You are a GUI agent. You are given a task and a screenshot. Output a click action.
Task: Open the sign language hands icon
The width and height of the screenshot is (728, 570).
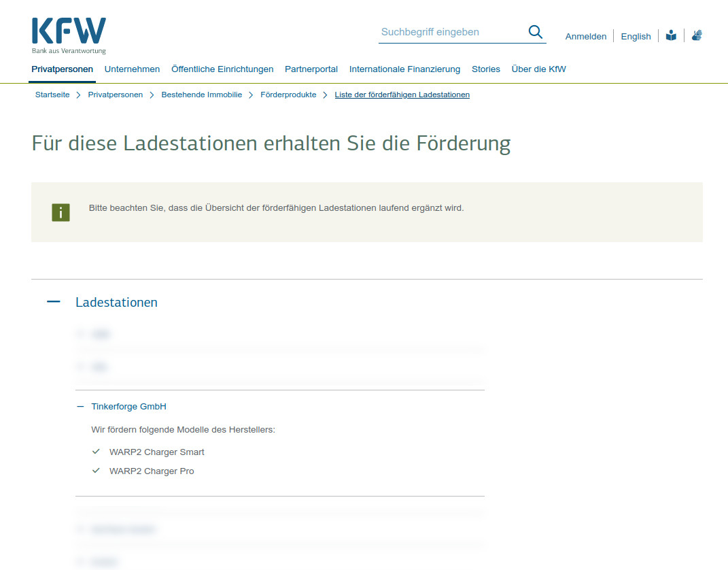pos(697,36)
